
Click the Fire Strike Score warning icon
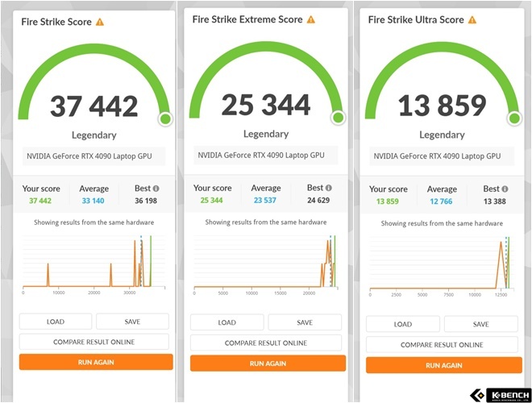100,22
